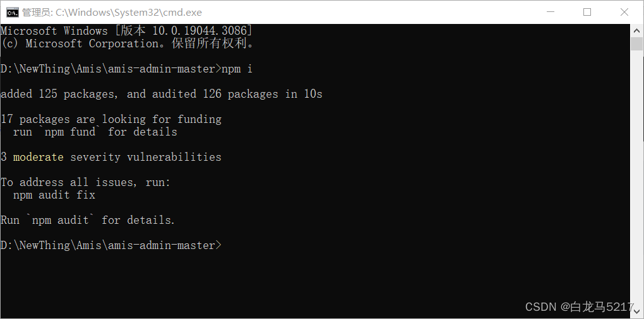The width and height of the screenshot is (644, 319).
Task: Click the Microsoft Corporation copyright line
Action: (128, 43)
